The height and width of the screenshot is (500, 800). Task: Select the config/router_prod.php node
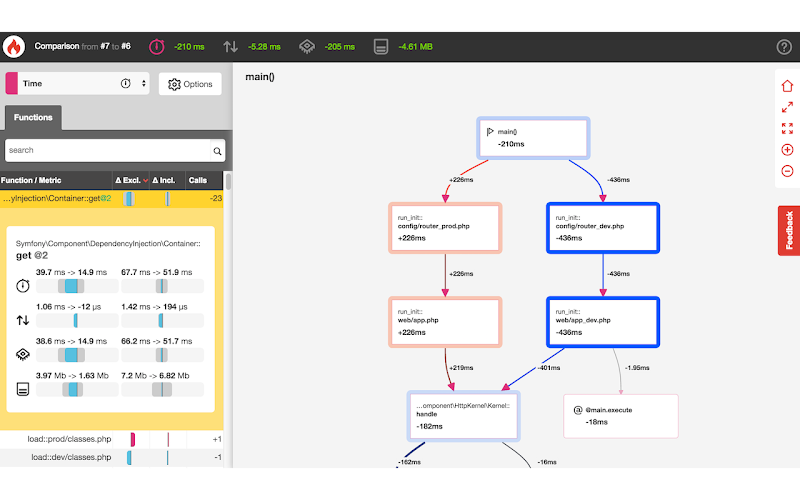click(445, 228)
